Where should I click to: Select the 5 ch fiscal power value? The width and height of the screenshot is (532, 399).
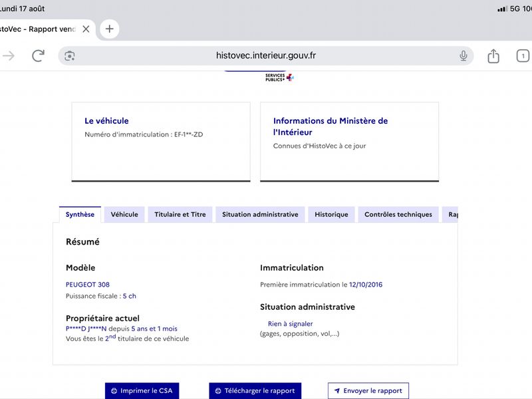pyautogui.click(x=129, y=296)
